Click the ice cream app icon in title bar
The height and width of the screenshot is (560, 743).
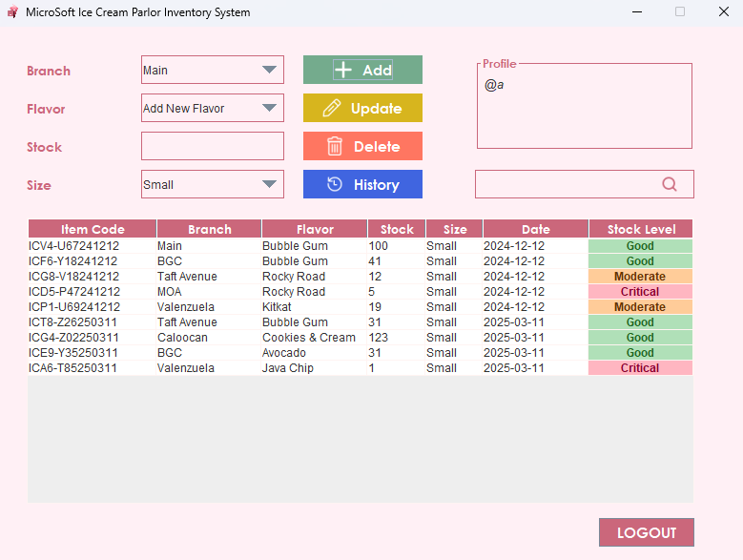pos(12,12)
